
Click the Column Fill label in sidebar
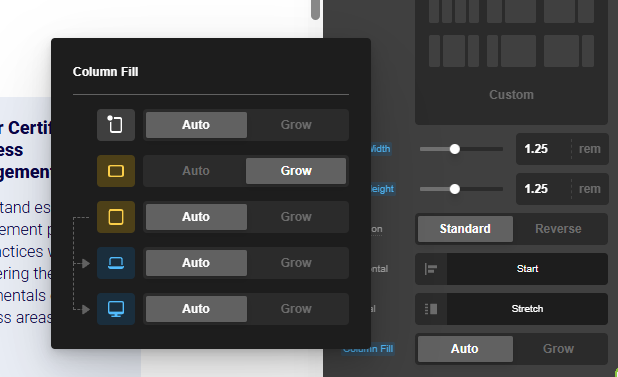pos(368,349)
